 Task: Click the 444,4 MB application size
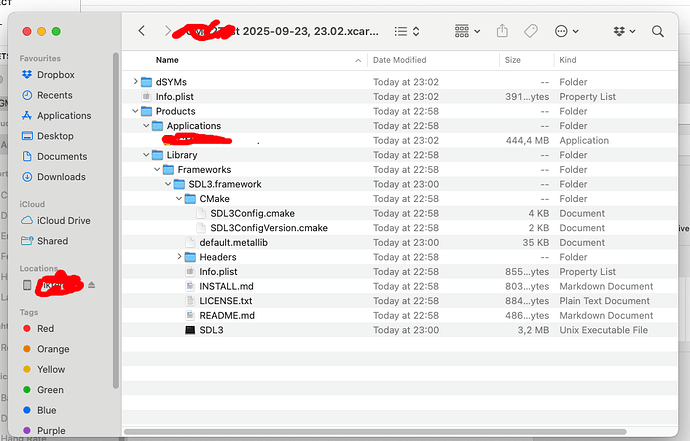coord(527,140)
